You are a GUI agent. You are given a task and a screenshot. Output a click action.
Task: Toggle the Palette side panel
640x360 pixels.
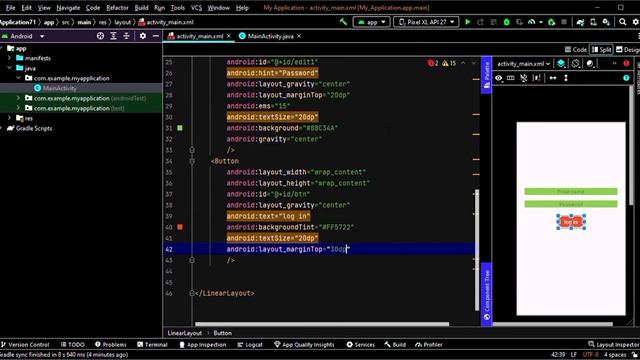point(486,75)
